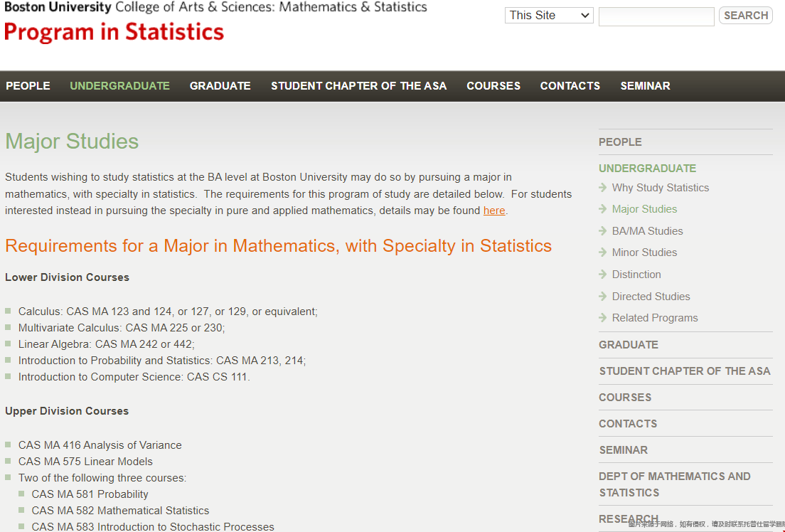Click 'Linear Algebra: CAS MA 242 or 442' item
785x532 pixels.
pyautogui.click(x=106, y=345)
